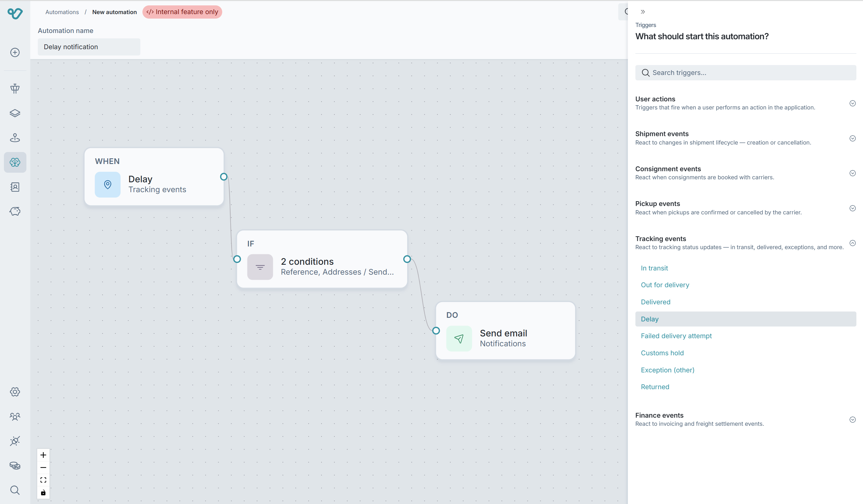Open the plug integrations icon in sidebar
The image size is (863, 504).
15,441
